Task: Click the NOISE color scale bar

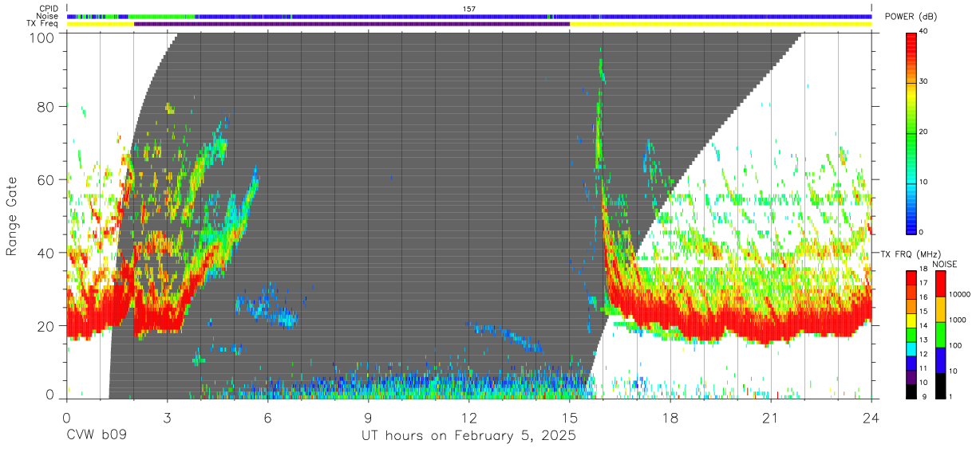Action: point(941,334)
